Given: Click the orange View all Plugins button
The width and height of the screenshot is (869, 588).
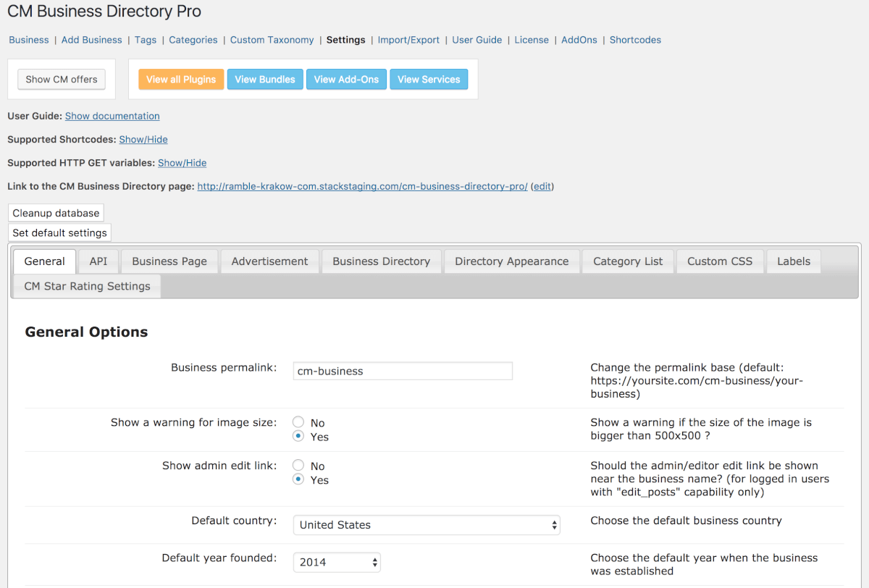Looking at the screenshot, I should (181, 80).
